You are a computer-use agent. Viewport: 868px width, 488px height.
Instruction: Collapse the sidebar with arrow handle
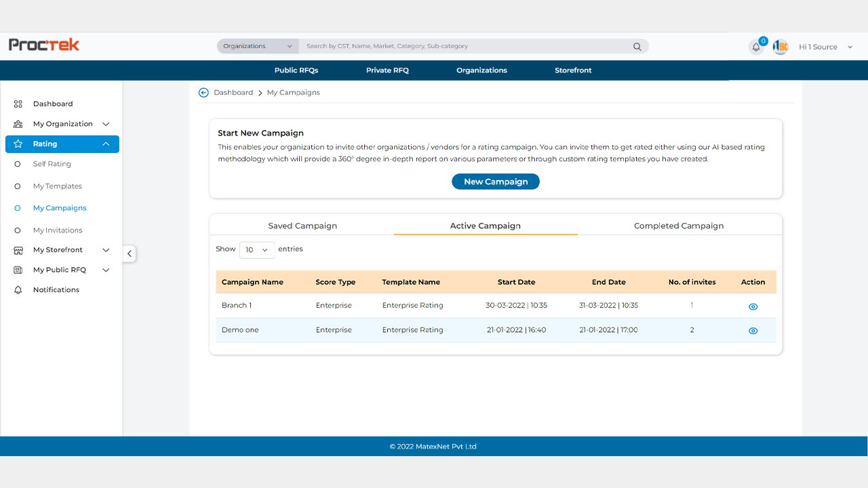tap(130, 254)
